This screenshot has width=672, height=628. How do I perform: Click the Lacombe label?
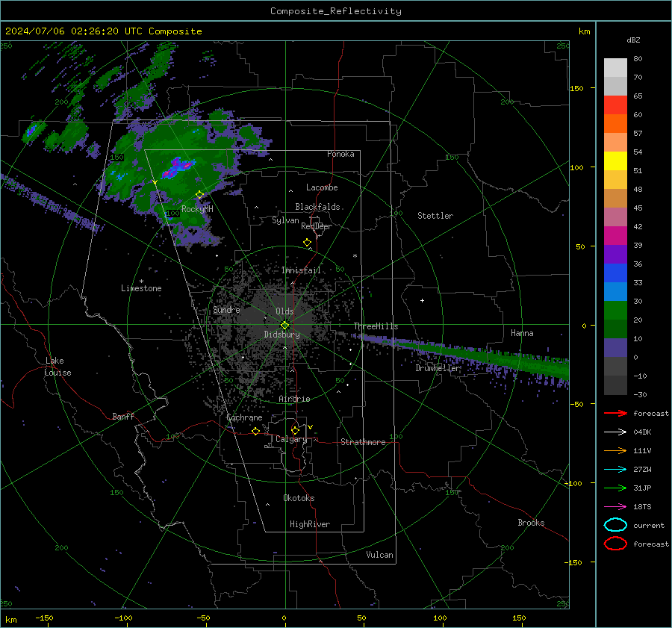click(x=322, y=187)
